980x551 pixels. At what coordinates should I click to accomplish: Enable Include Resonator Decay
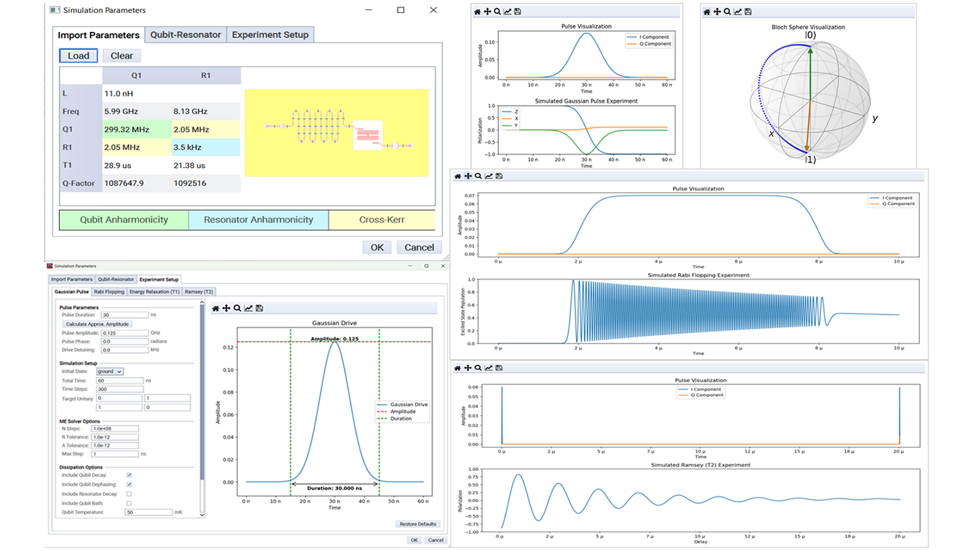click(129, 494)
